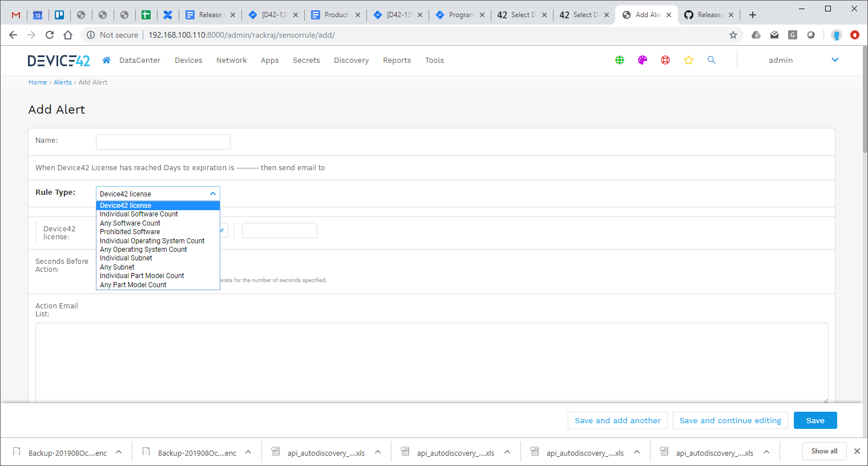Click inside the Name input field
This screenshot has width=868, height=466.
pos(163,142)
